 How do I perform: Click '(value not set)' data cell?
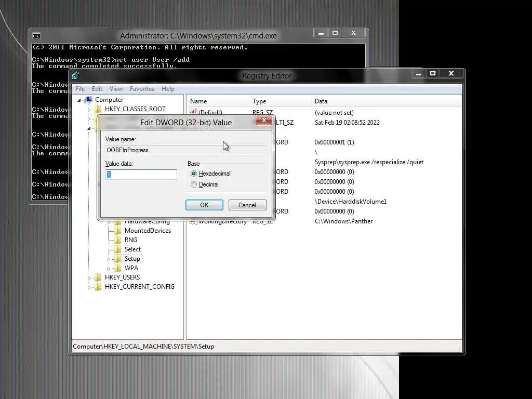coord(334,113)
